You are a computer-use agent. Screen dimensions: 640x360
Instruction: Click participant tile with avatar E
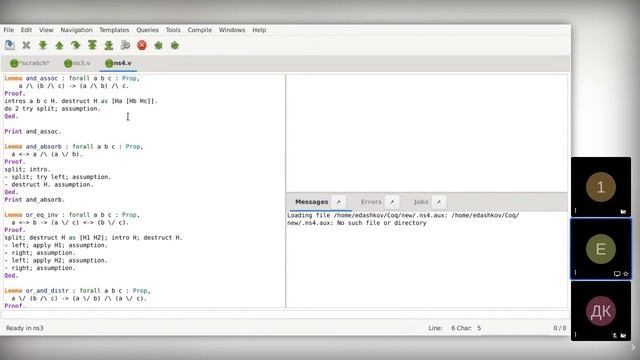point(601,249)
